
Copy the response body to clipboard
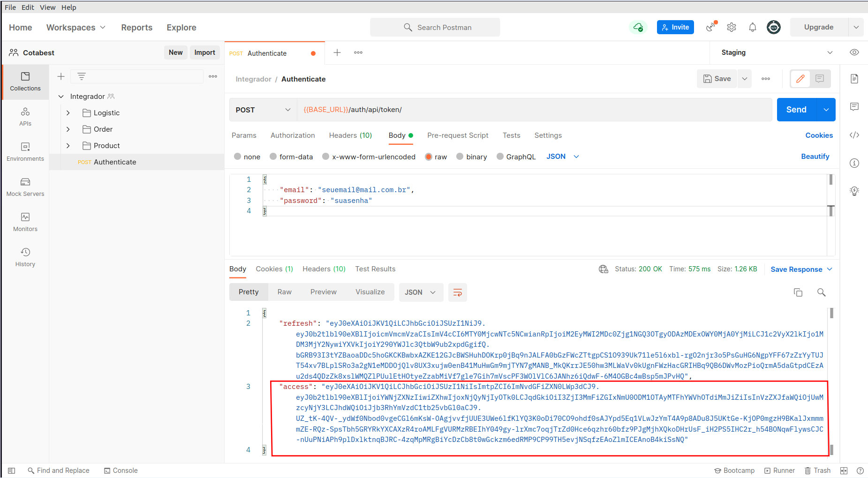(798, 292)
